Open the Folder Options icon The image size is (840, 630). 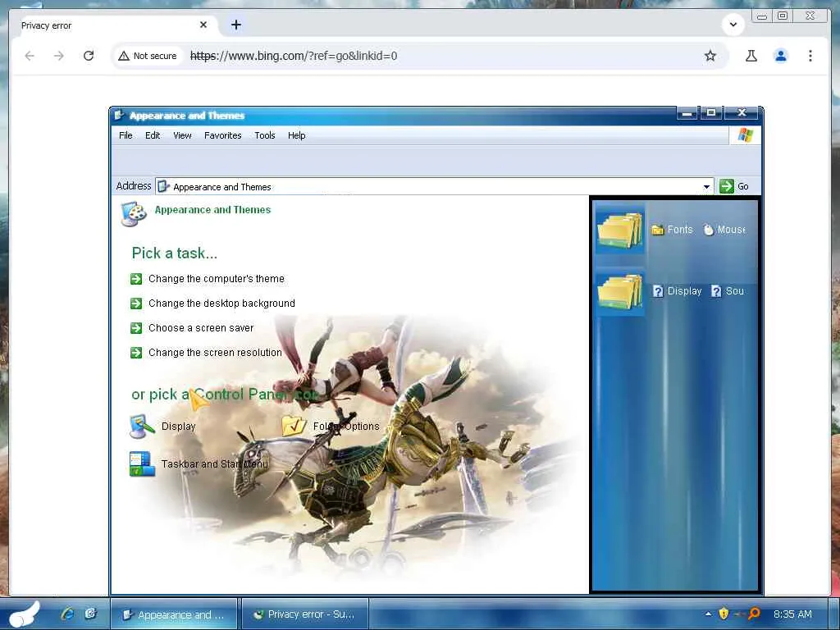click(x=294, y=427)
